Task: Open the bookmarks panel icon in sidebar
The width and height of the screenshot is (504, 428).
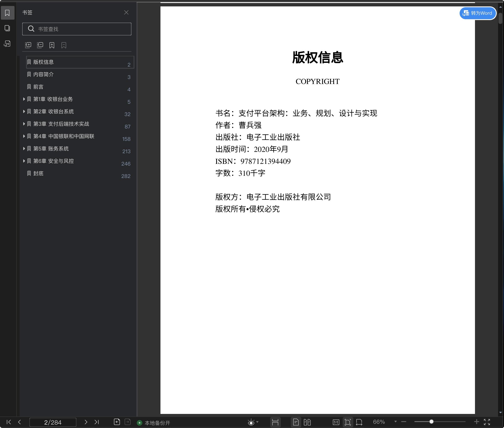Action: tap(7, 13)
